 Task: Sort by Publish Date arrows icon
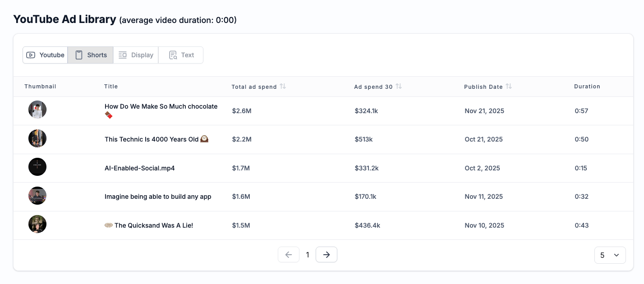(x=509, y=86)
